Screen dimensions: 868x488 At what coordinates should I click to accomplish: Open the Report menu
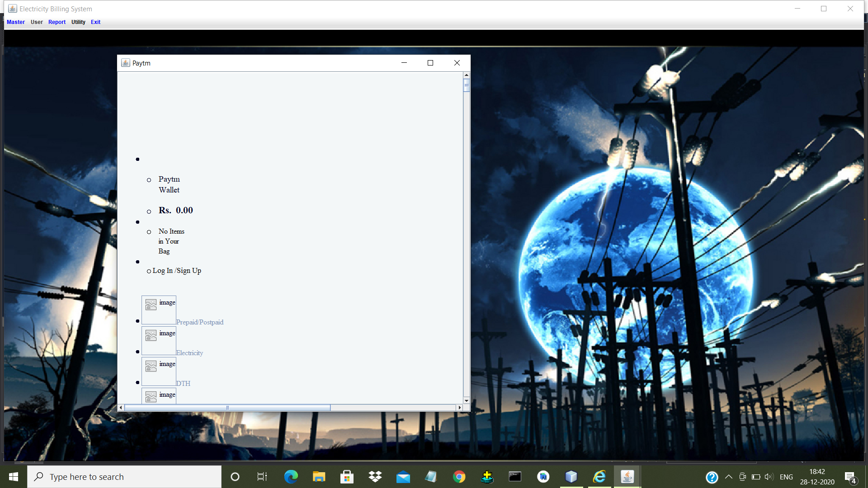point(57,22)
